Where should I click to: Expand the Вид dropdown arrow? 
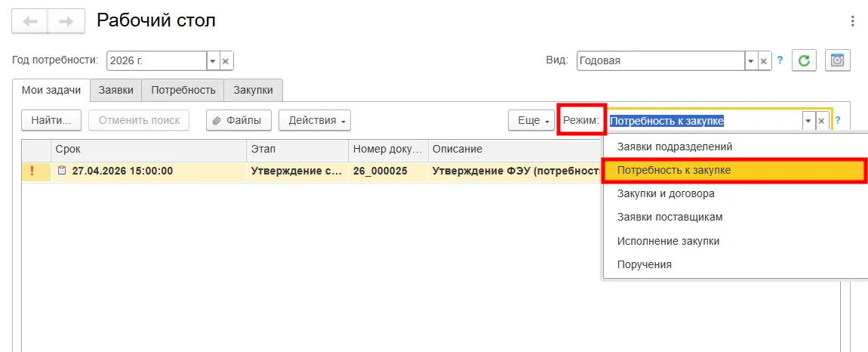click(751, 61)
